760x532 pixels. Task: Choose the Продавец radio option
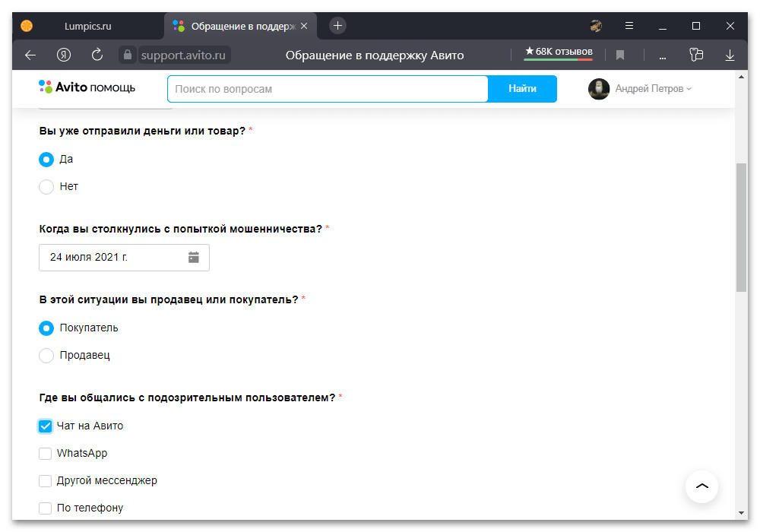coord(46,355)
